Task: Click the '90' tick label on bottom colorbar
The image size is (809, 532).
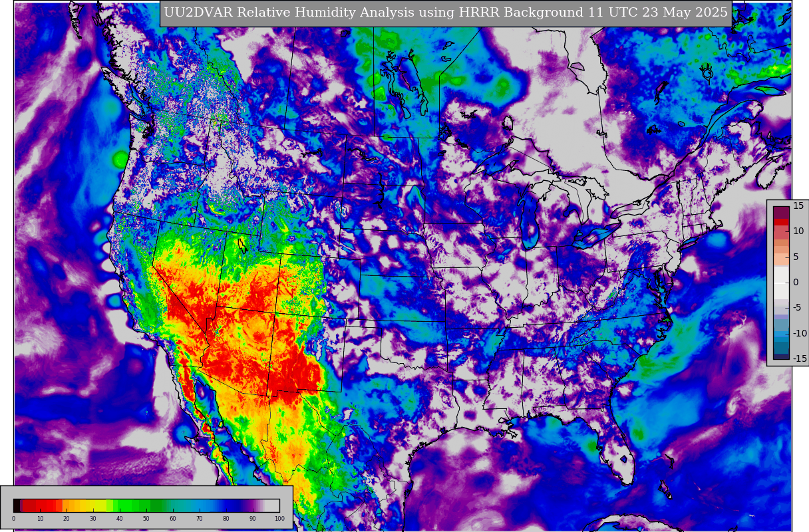Action: click(x=253, y=519)
